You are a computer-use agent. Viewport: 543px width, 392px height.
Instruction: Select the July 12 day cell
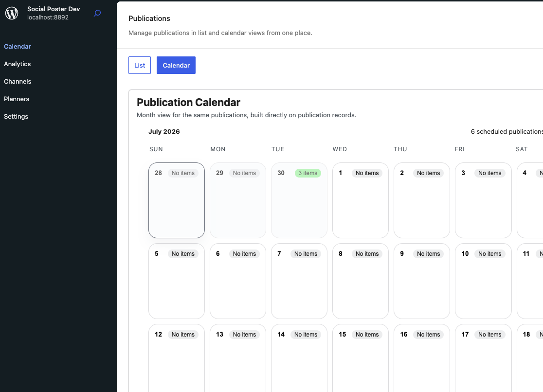click(177, 358)
